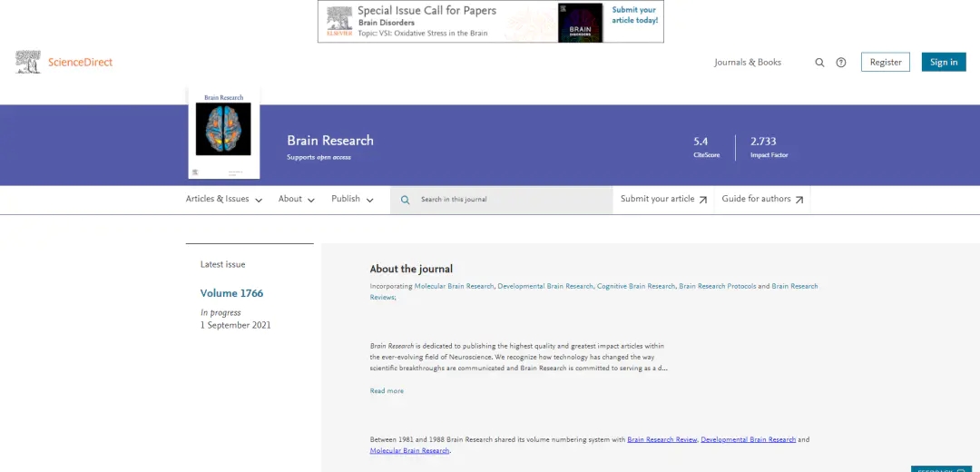
Task: Click the Elsevier logo in banner ad
Action: coord(340,21)
